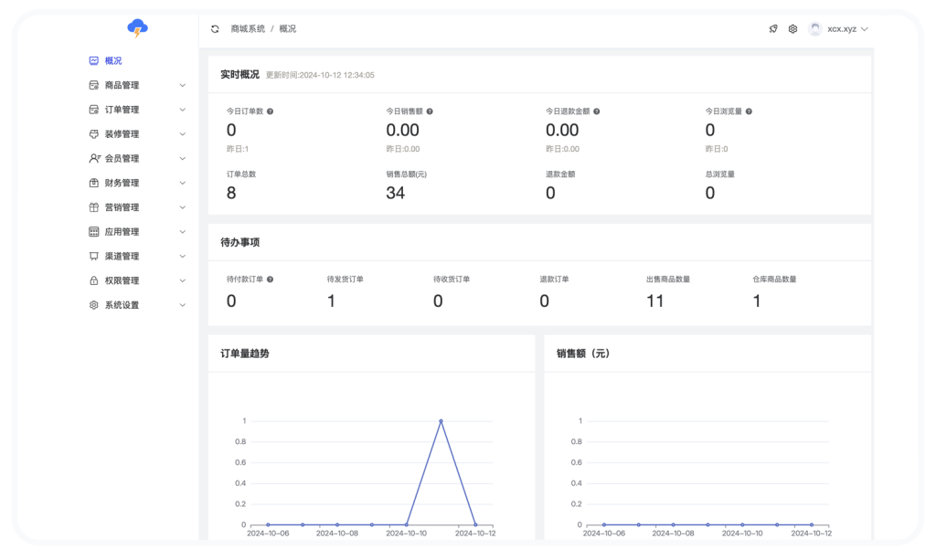Click the 订单总数 value 8
The image size is (936, 560).
(231, 194)
